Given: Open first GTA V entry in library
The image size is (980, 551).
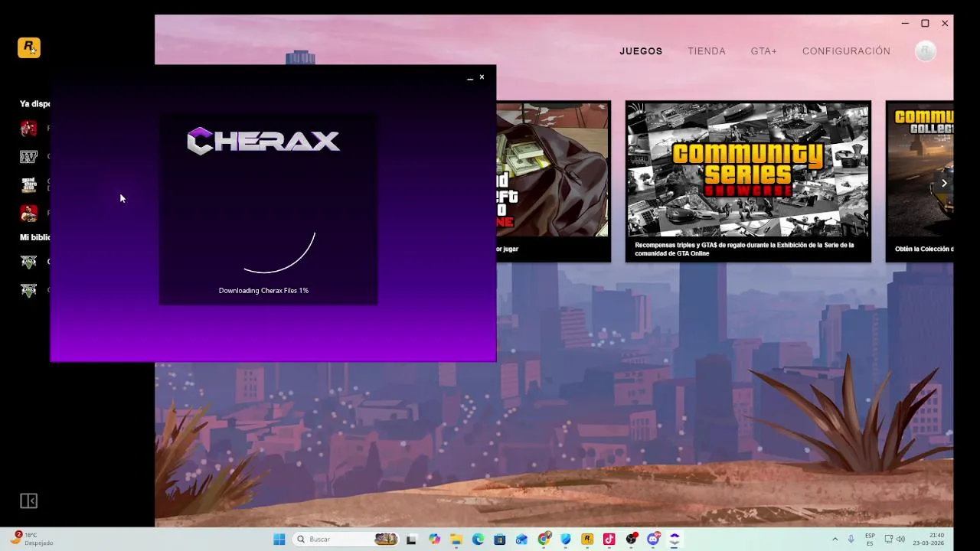Looking at the screenshot, I should [28, 262].
